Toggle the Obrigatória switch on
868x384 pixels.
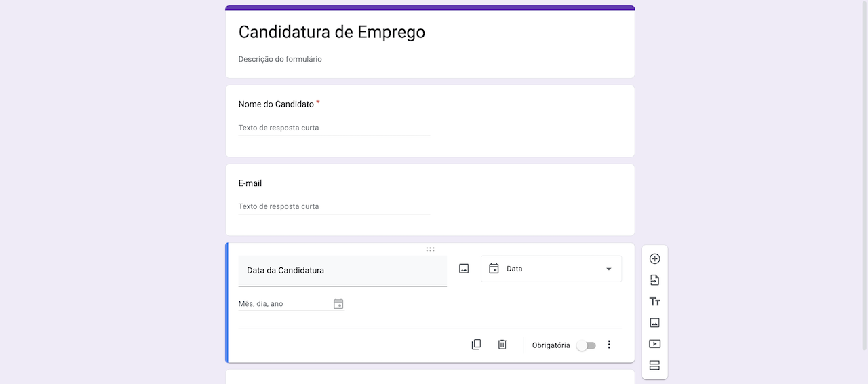586,345
